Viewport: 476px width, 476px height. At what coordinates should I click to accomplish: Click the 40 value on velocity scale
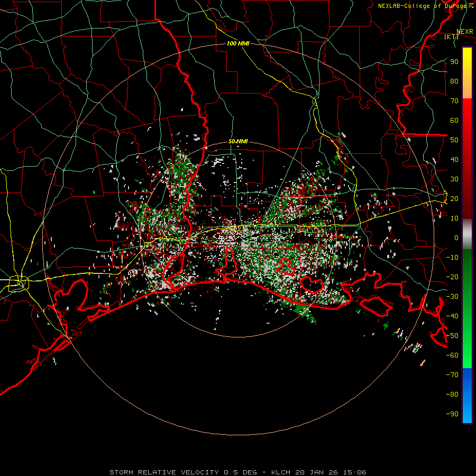click(454, 159)
